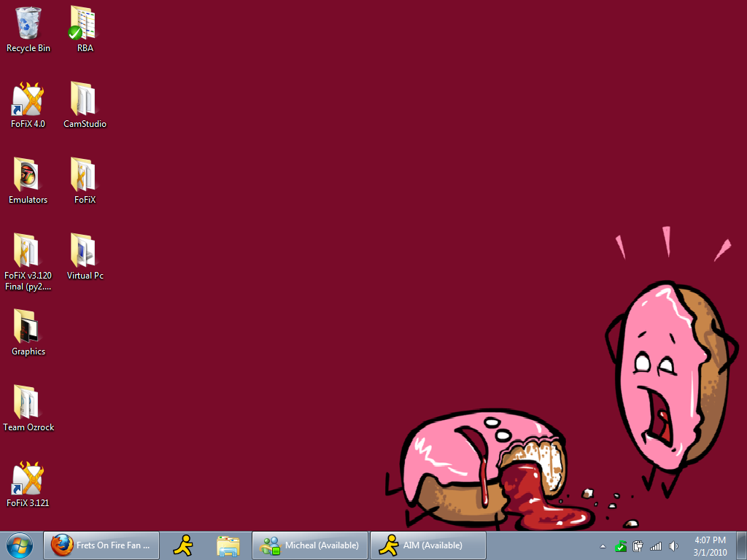Image resolution: width=747 pixels, height=560 pixels.
Task: Click the FoFiX 3.121 label text
Action: [28, 503]
